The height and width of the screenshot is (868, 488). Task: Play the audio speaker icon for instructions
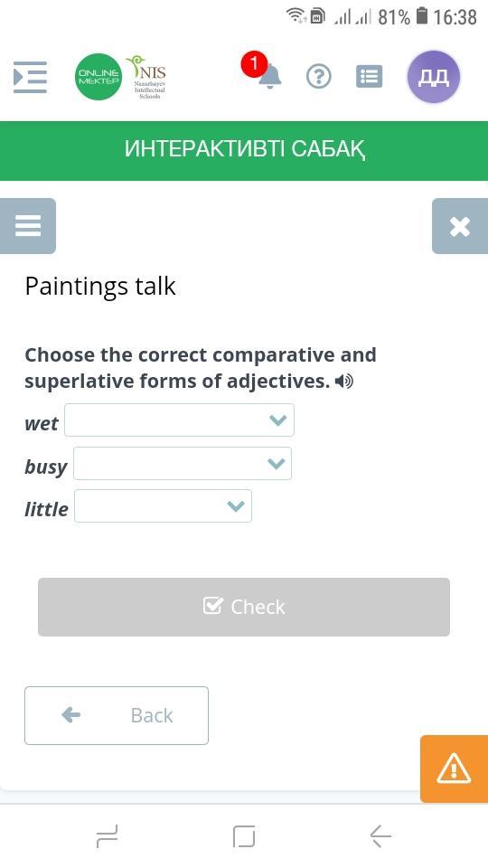pos(343,382)
